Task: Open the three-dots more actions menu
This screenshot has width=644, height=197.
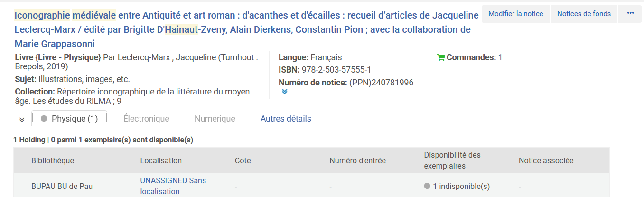Action: pos(630,14)
